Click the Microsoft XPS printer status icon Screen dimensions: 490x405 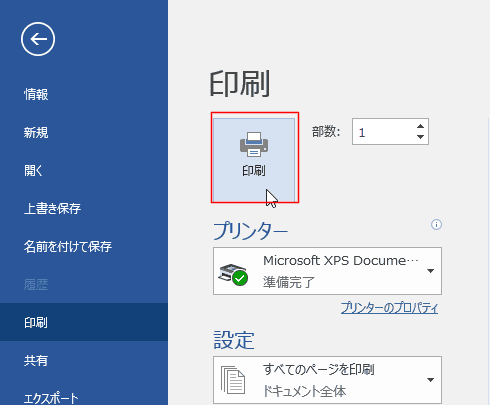pyautogui.click(x=233, y=274)
